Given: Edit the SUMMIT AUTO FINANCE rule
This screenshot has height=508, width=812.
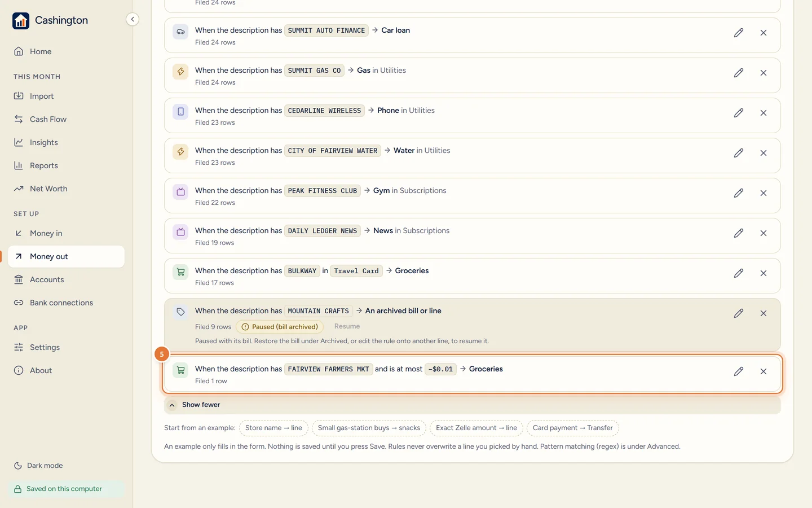Looking at the screenshot, I should pyautogui.click(x=739, y=33).
